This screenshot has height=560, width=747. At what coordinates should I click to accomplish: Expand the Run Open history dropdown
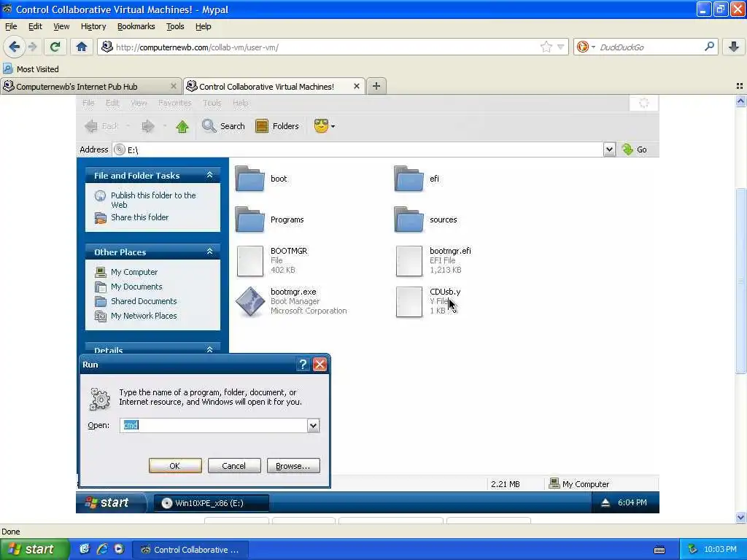(313, 425)
